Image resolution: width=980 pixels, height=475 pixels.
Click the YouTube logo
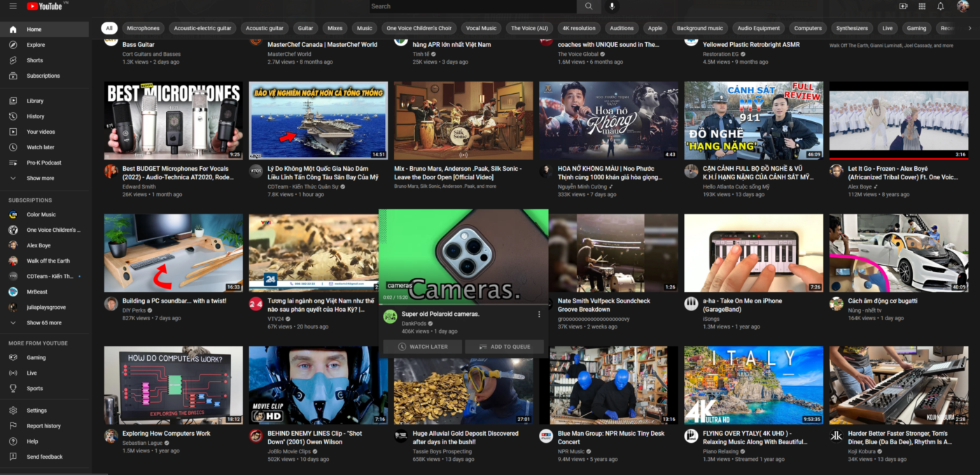point(44,6)
